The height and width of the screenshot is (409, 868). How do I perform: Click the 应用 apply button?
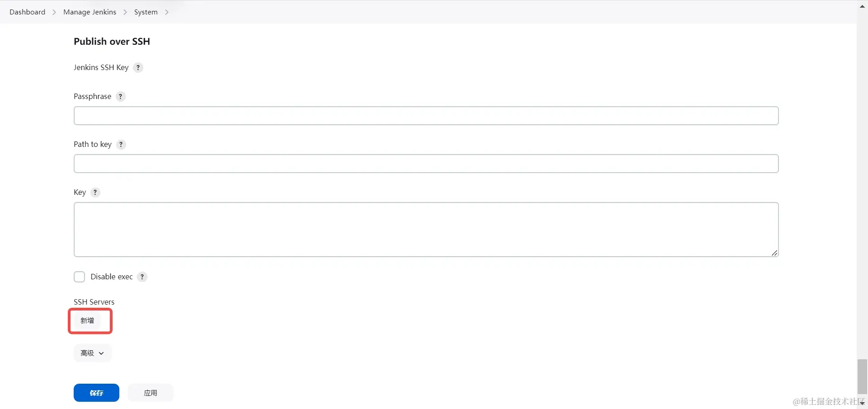tap(150, 393)
